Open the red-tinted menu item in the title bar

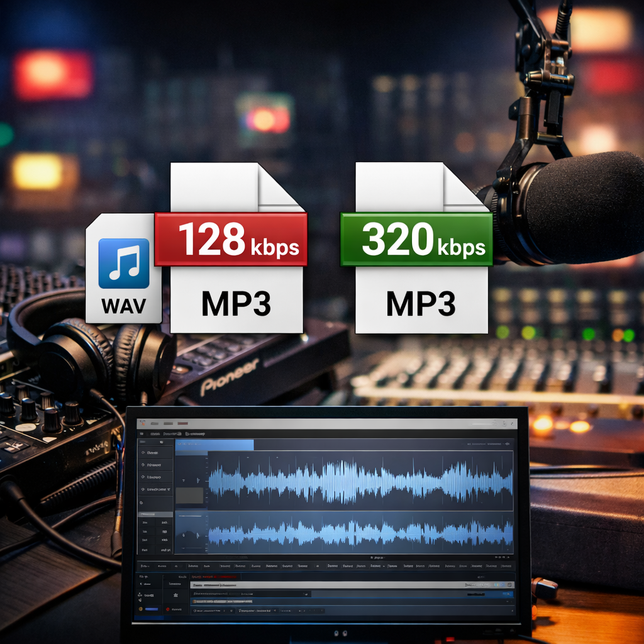point(182,423)
